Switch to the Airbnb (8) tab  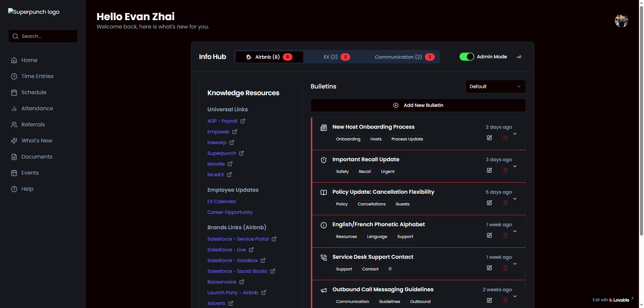point(269,57)
